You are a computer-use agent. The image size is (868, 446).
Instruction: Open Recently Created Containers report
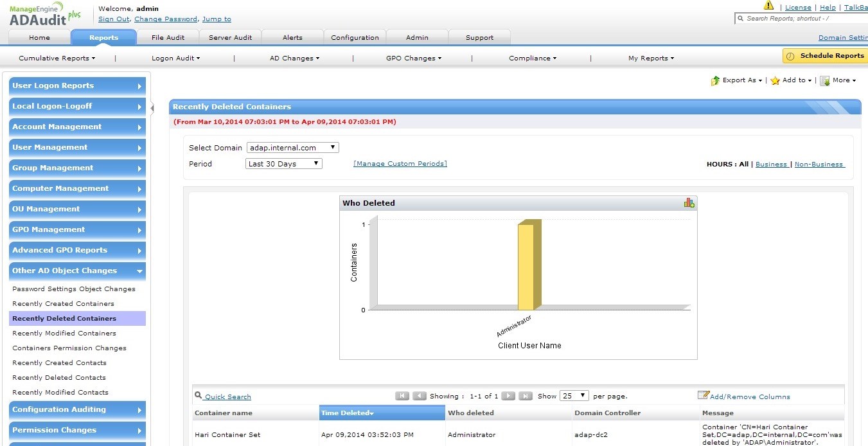63,304
